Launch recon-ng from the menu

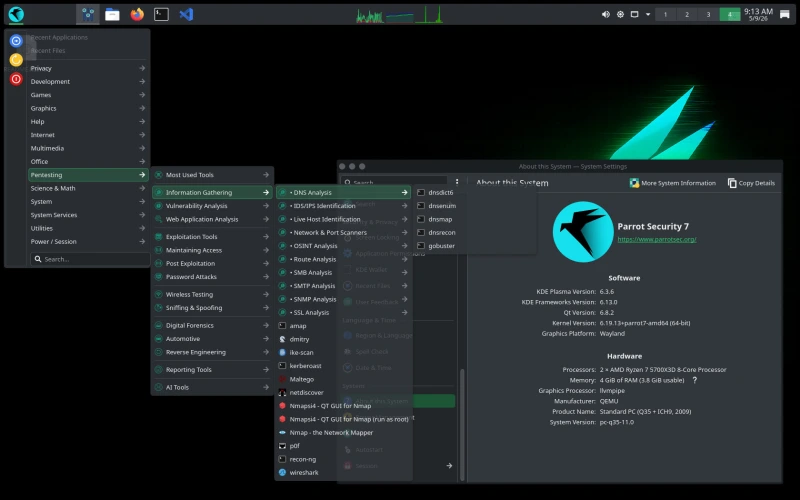343,459
